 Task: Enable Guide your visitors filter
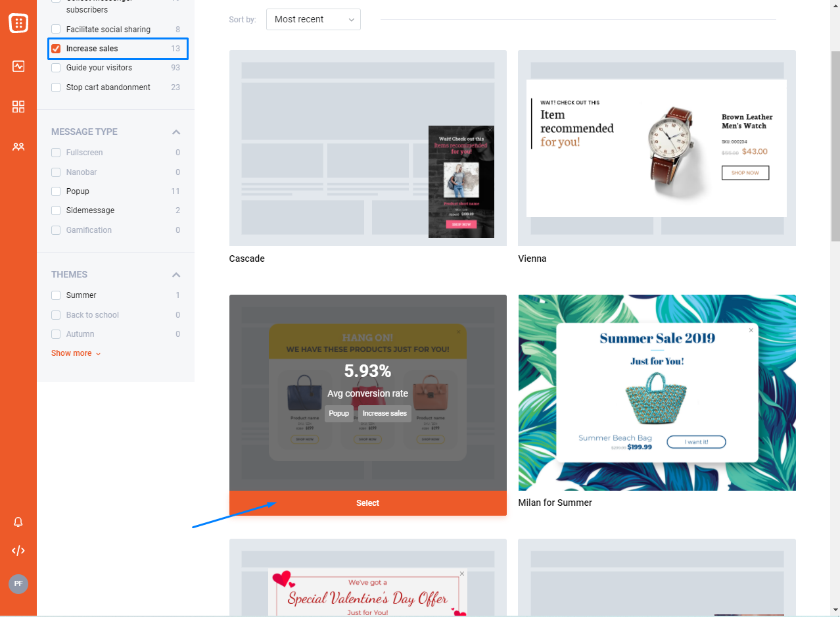56,68
